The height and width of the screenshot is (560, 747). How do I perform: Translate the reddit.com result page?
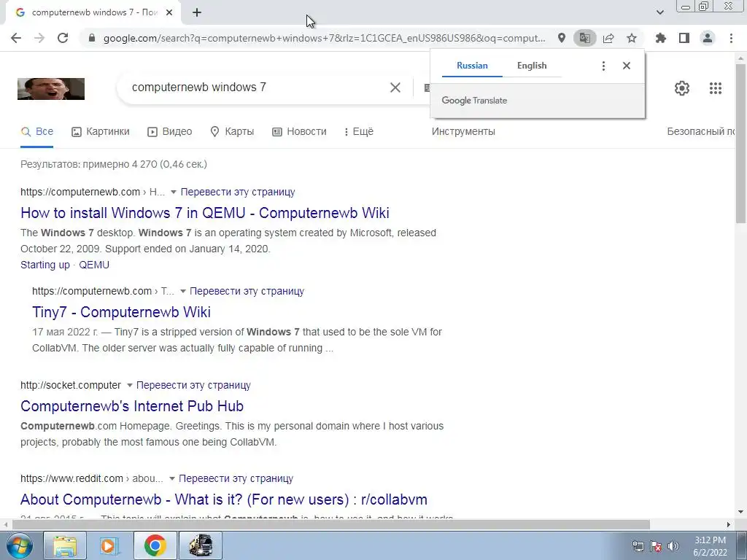[x=236, y=478]
